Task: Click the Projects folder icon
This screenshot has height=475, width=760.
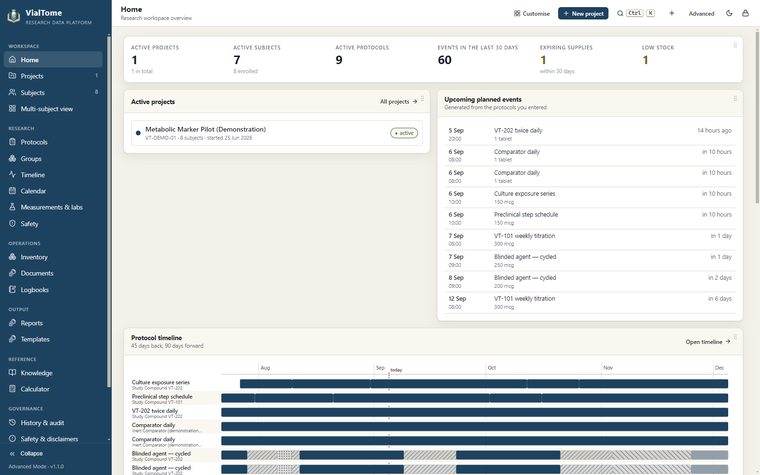Action: 13,76
